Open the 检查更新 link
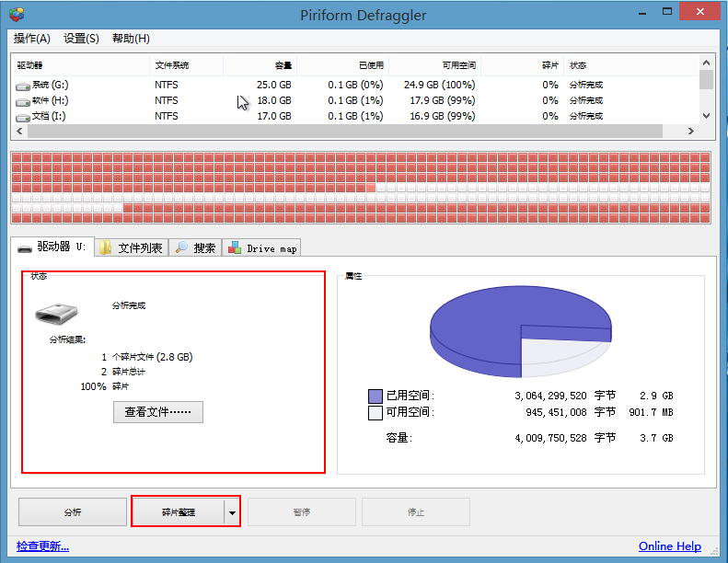 tap(42, 546)
